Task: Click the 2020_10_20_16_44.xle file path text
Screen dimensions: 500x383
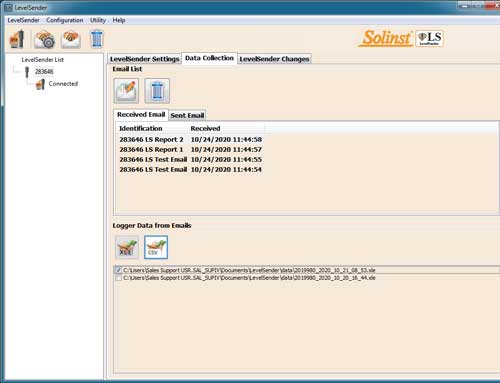Action: click(249, 278)
